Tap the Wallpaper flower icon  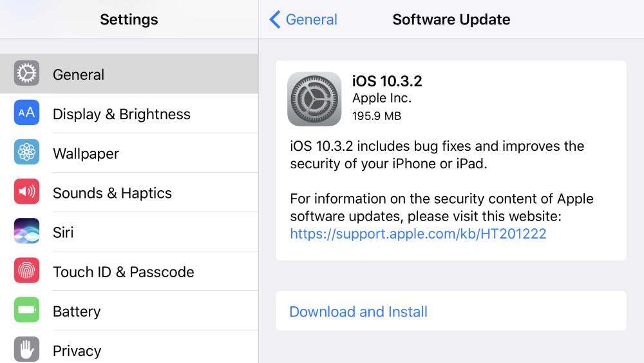[26, 153]
